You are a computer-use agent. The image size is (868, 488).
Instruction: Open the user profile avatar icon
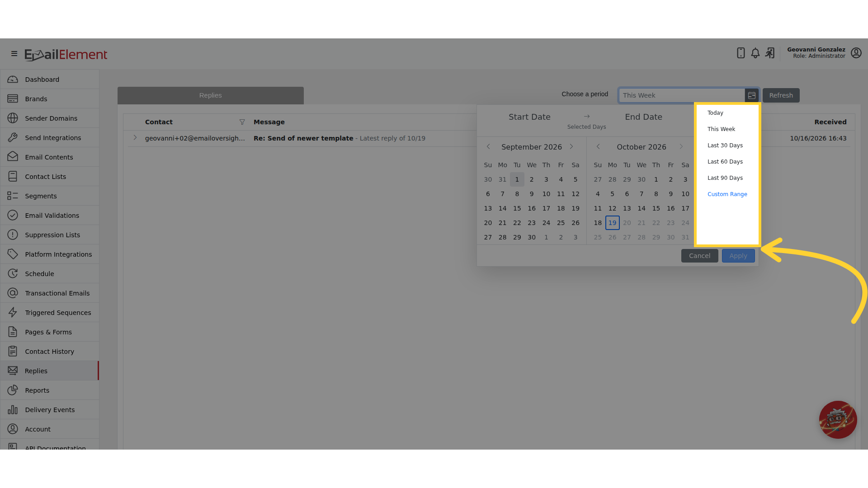856,53
